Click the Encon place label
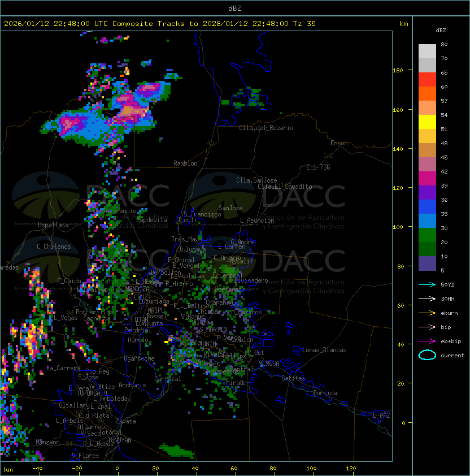Viewport: 470px width, 476px height. pos(339,143)
